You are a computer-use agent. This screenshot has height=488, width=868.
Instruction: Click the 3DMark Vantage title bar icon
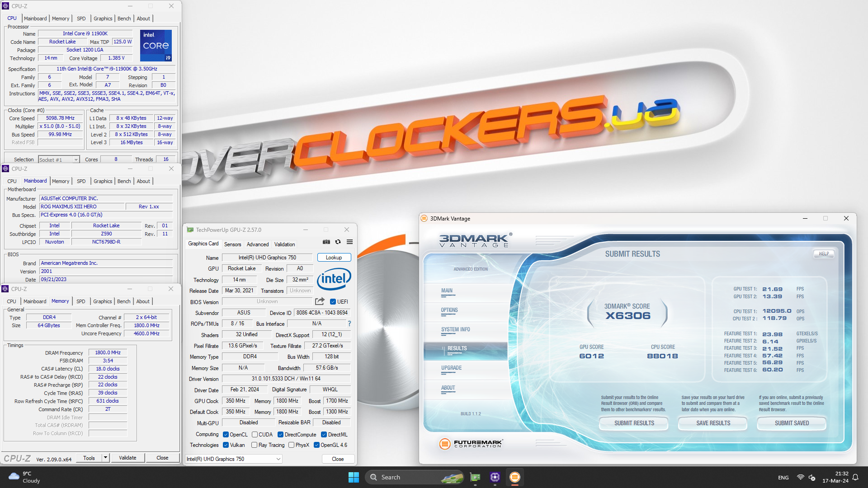coord(424,218)
